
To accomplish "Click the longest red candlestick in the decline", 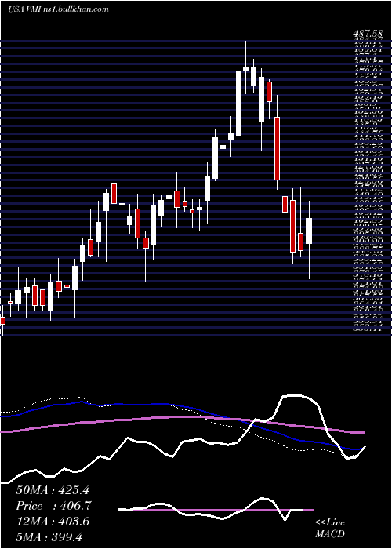I will click(278, 149).
